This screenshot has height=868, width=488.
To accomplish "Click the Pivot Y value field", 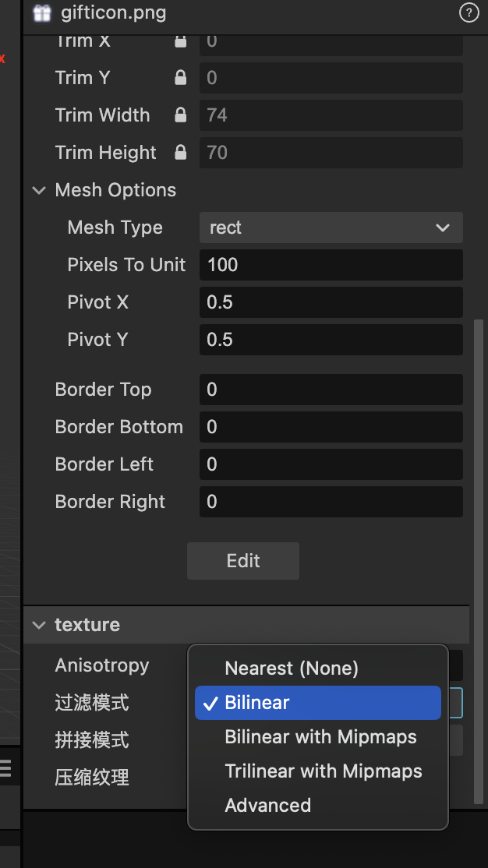I will [331, 340].
